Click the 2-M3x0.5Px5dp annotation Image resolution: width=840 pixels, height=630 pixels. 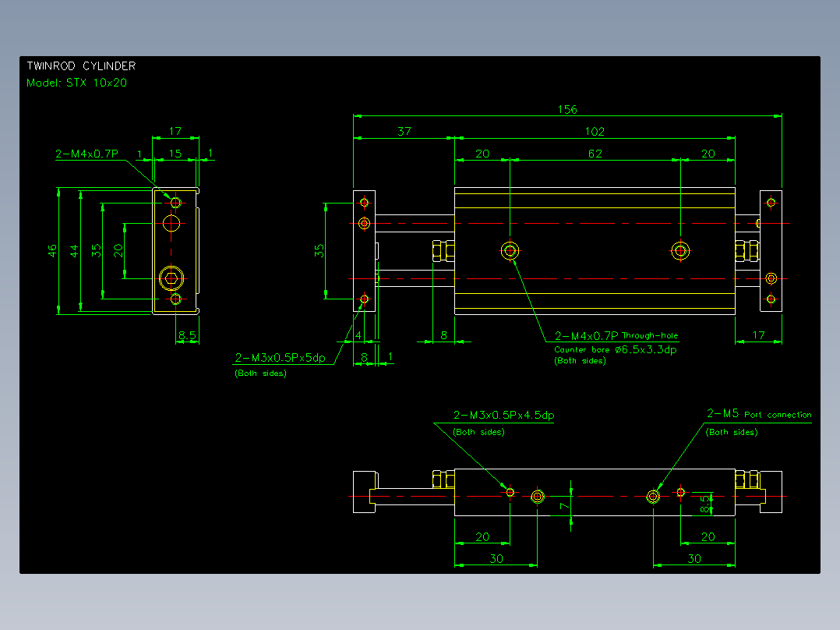point(281,358)
